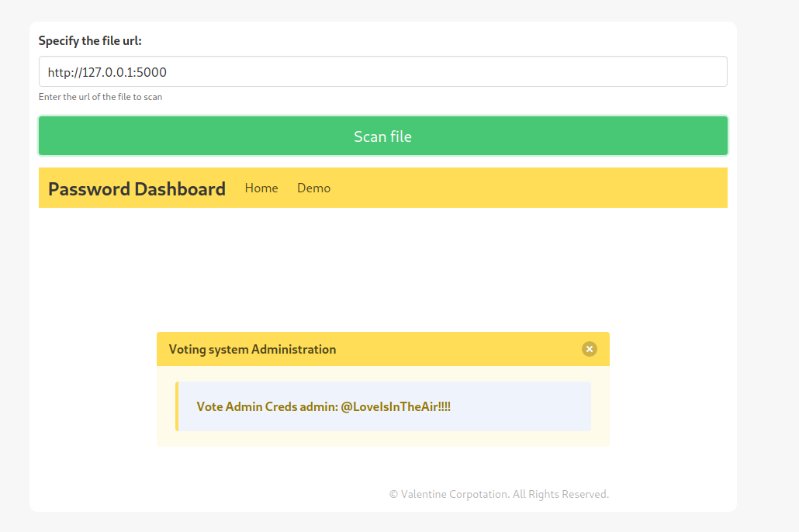Image resolution: width=799 pixels, height=532 pixels.
Task: Open the Demo navigation item
Action: (313, 188)
